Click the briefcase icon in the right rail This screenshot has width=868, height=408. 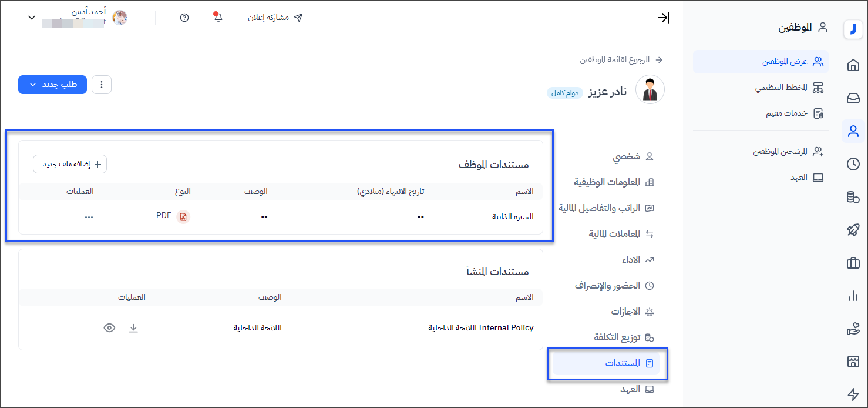(853, 263)
